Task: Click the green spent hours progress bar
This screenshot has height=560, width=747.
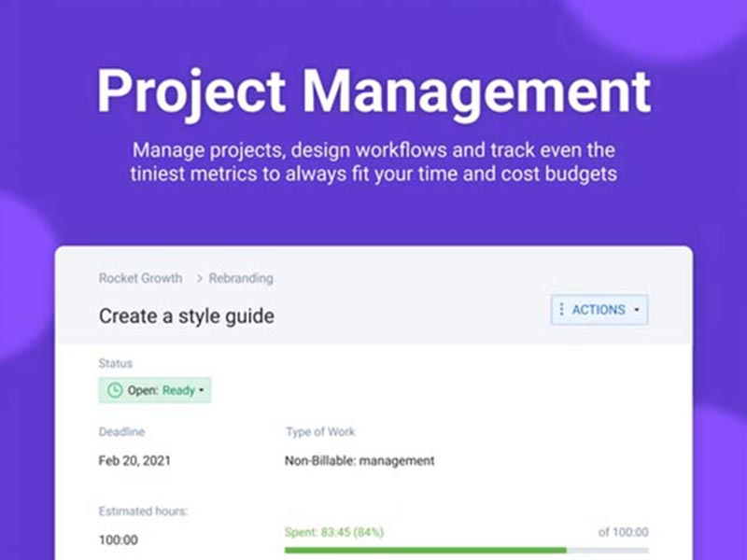Action: coord(426,551)
